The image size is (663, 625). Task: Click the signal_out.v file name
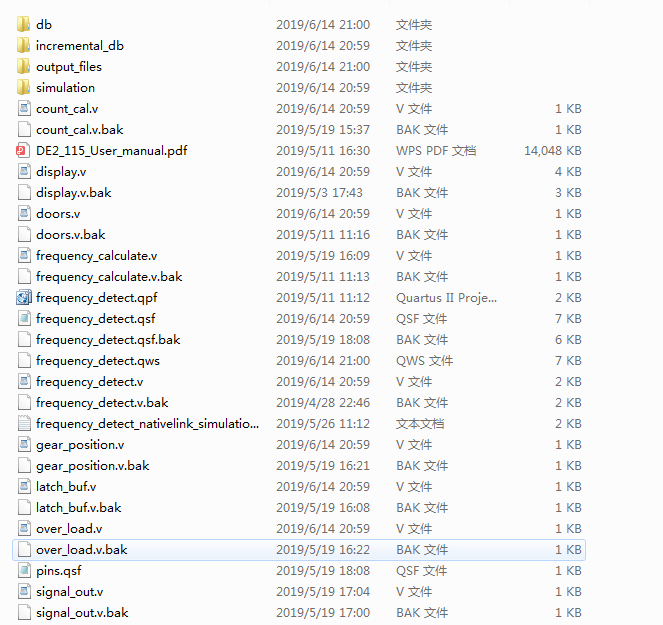[70, 592]
